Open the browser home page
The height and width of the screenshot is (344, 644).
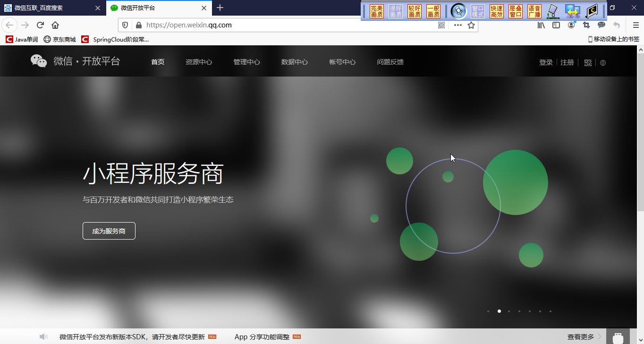(55, 25)
